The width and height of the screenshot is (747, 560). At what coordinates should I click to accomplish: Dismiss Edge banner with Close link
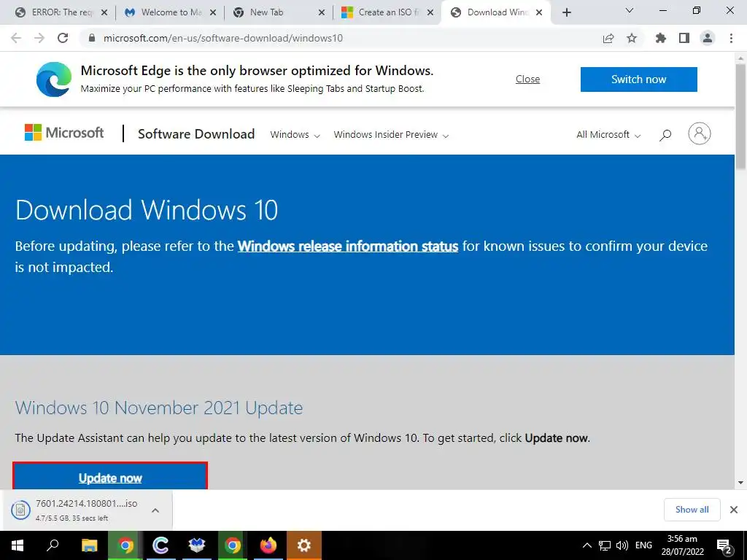(528, 79)
